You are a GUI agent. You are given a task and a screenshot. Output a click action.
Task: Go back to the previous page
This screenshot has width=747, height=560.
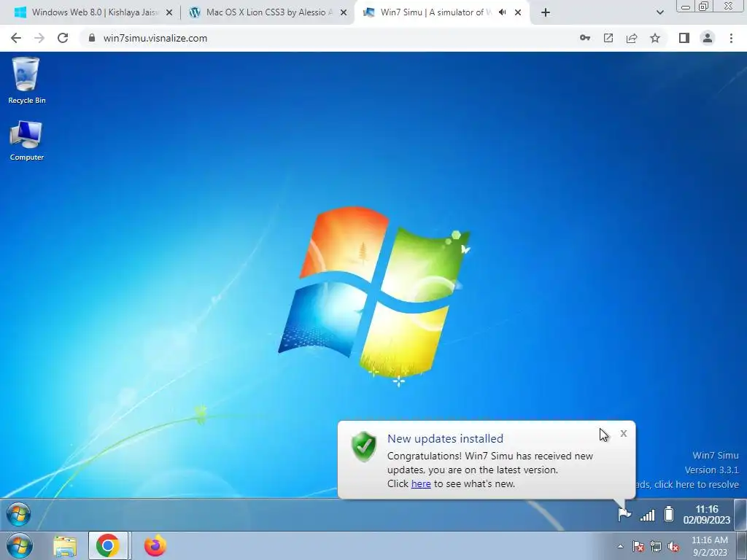click(16, 38)
